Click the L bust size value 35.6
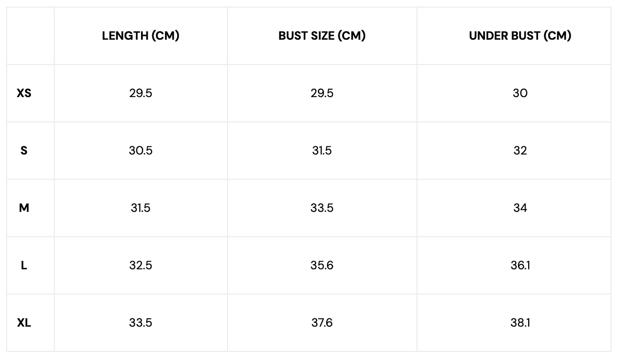 322,266
